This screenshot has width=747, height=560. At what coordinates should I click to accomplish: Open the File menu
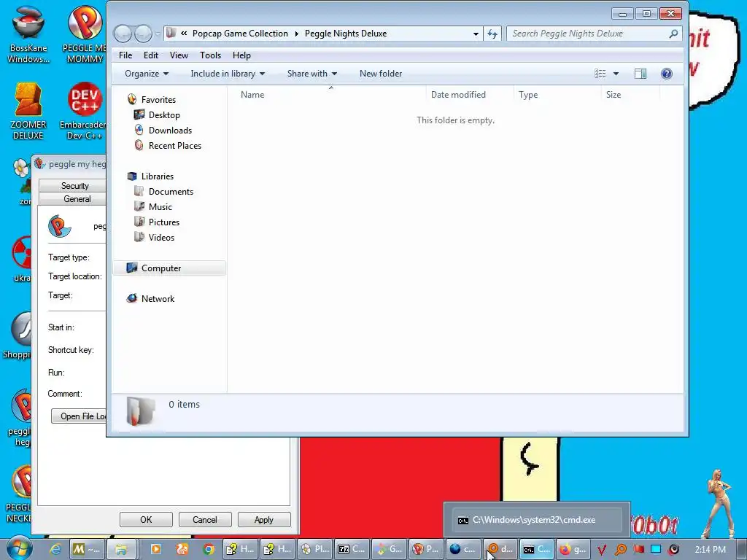[125, 55]
